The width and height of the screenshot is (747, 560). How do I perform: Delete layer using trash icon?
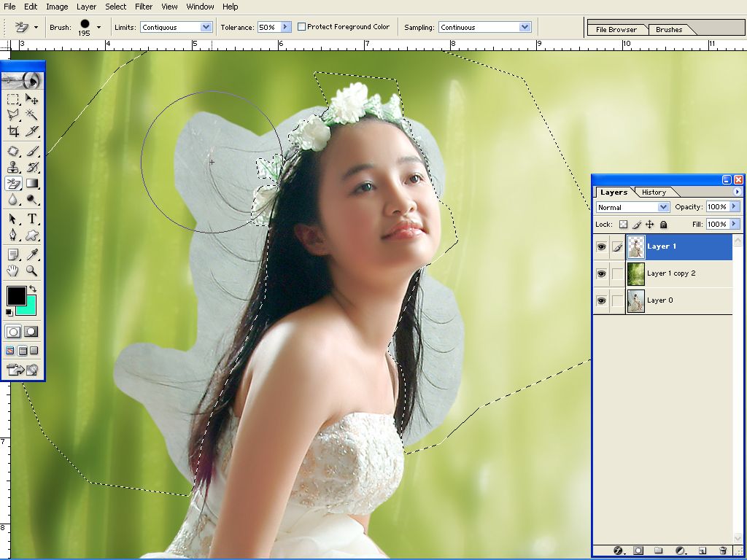pos(723,551)
